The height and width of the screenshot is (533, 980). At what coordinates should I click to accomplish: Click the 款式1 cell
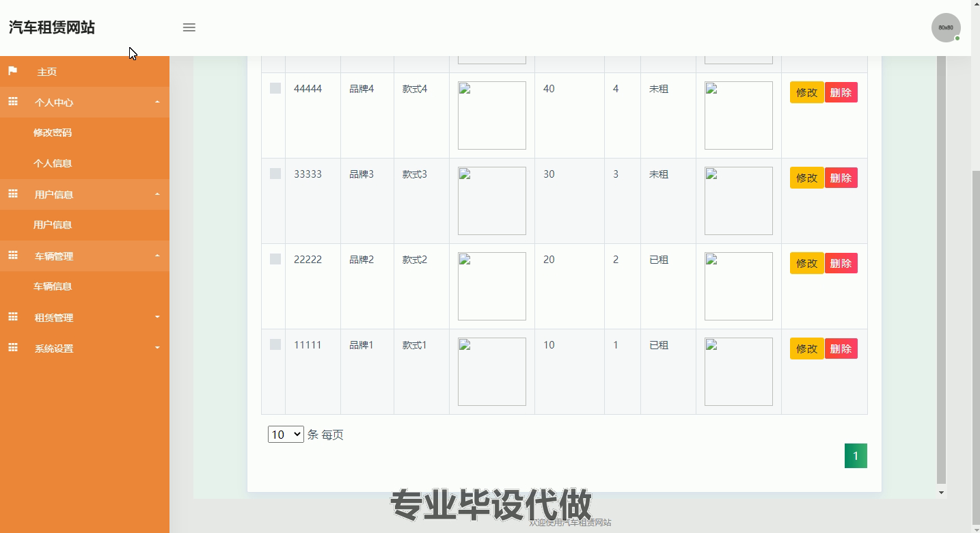pyautogui.click(x=414, y=345)
